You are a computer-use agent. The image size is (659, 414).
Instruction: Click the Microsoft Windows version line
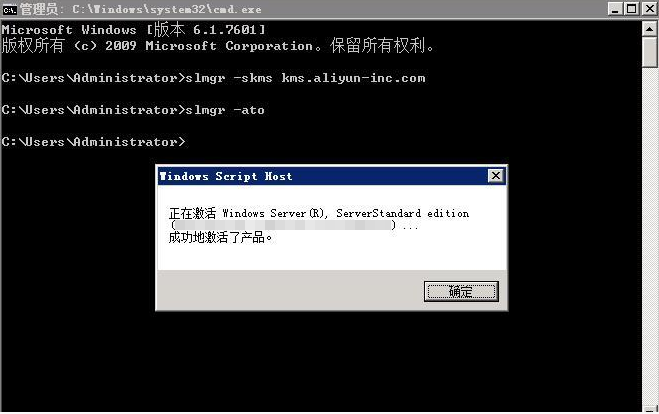(x=133, y=29)
